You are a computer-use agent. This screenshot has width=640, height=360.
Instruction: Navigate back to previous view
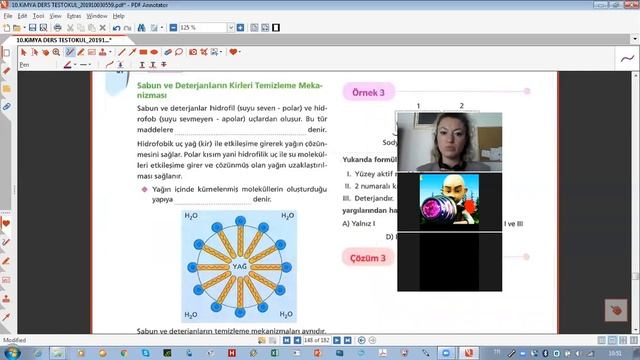point(361,340)
